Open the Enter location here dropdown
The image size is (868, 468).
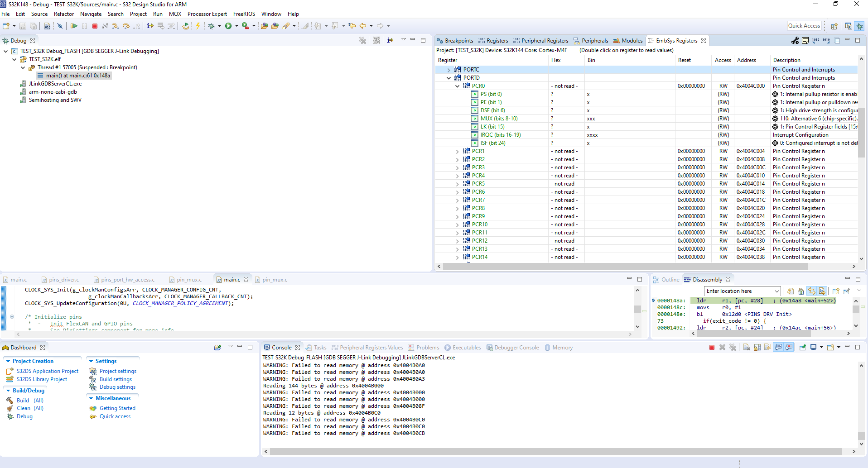pyautogui.click(x=776, y=291)
